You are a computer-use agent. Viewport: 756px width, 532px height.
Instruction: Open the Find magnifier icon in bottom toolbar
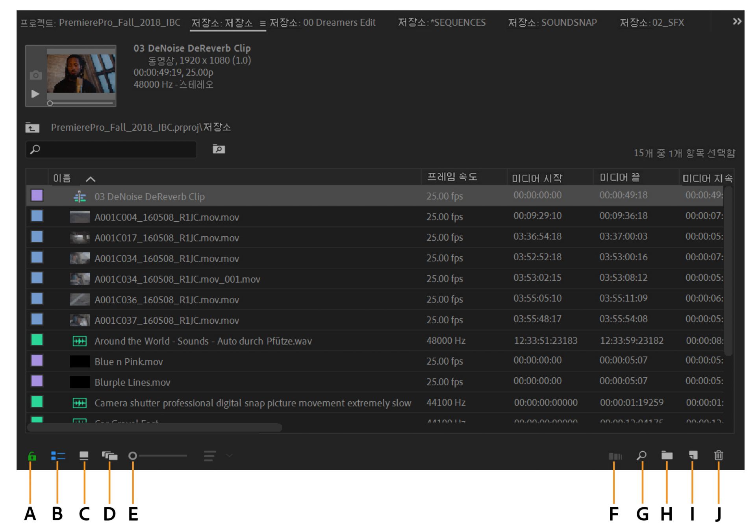(641, 456)
